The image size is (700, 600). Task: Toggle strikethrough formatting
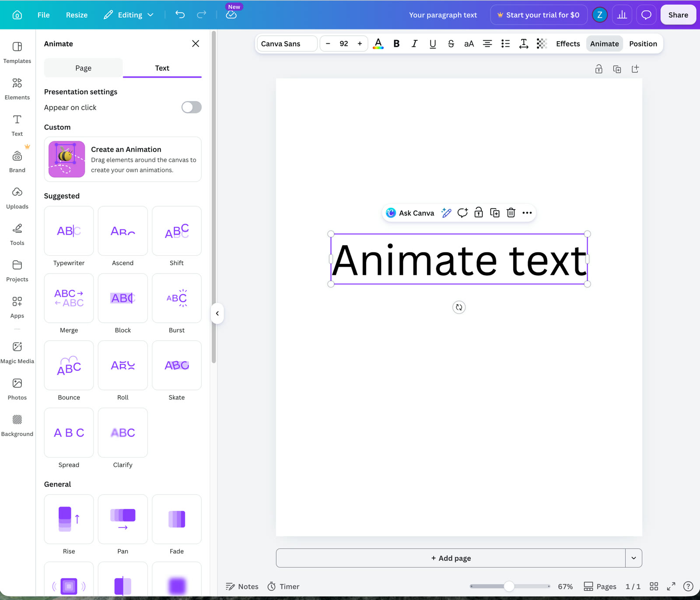(x=451, y=44)
